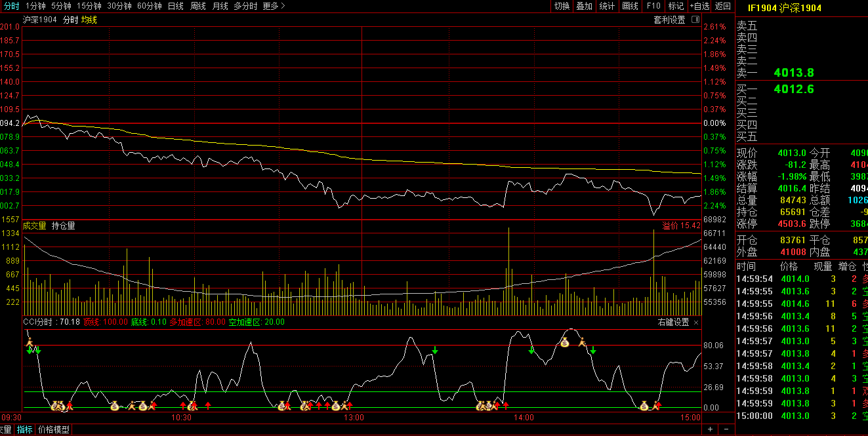Click the plus zoom button at bottom right
Screen dimensions: 868x436
711,429
